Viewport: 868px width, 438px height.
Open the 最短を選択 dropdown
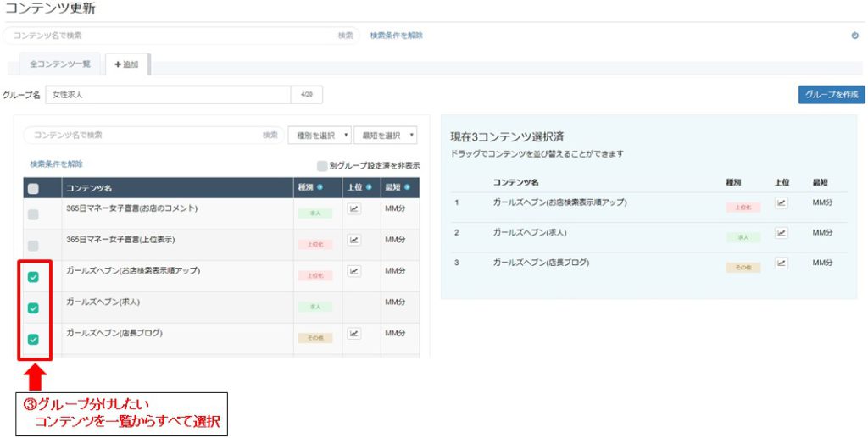coord(386,135)
